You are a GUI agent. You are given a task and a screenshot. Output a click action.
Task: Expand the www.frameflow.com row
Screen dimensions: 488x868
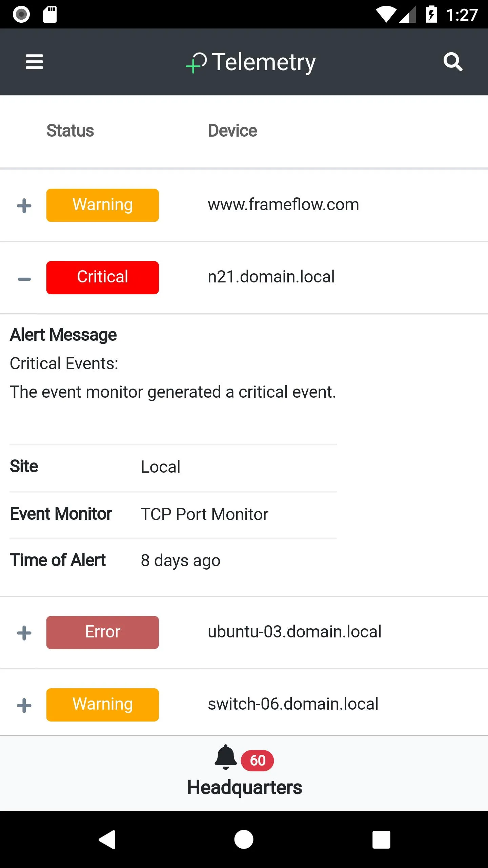coord(24,206)
